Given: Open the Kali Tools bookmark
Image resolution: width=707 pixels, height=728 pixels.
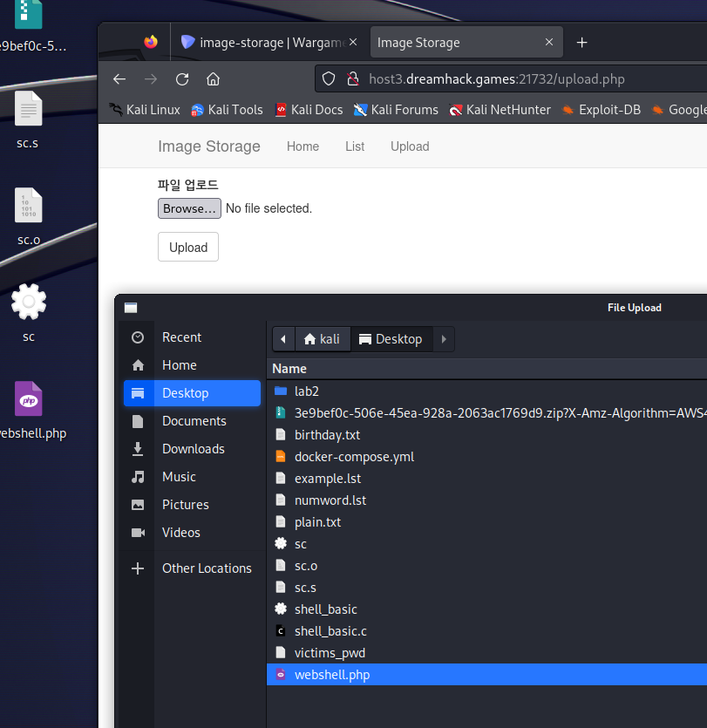Looking at the screenshot, I should (x=227, y=110).
